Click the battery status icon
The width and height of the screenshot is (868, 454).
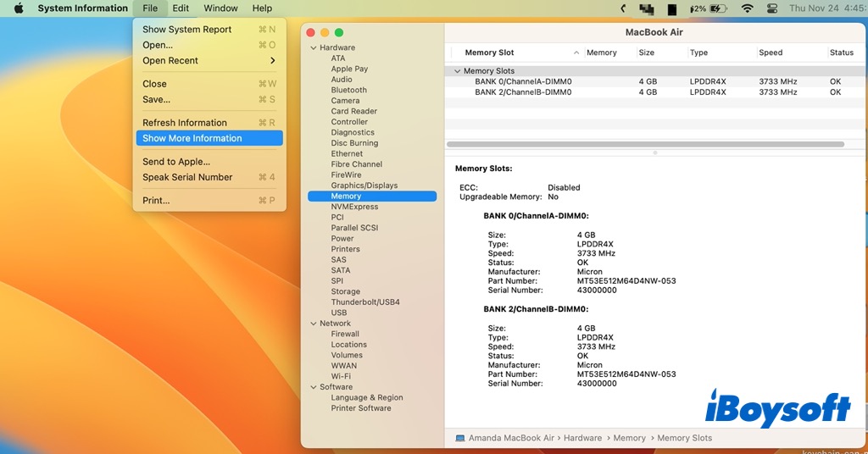tap(718, 8)
